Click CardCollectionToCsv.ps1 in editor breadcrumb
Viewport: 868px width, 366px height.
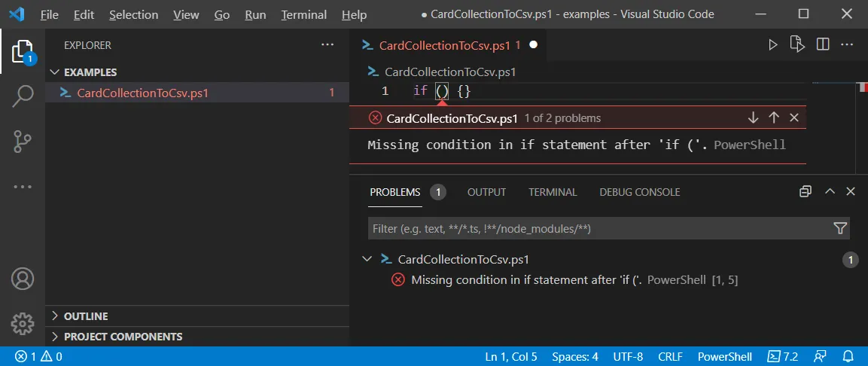click(450, 72)
